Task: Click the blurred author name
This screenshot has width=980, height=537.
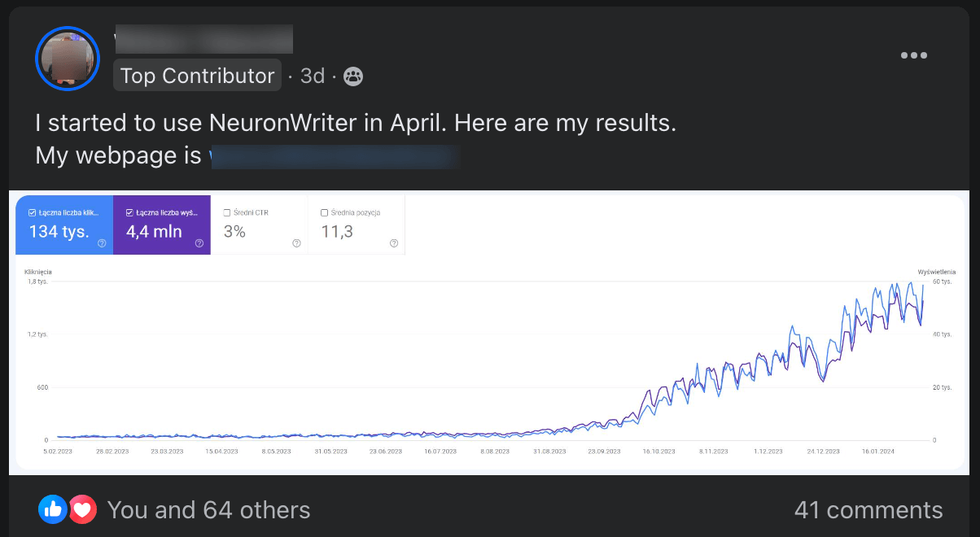Action: (x=203, y=39)
